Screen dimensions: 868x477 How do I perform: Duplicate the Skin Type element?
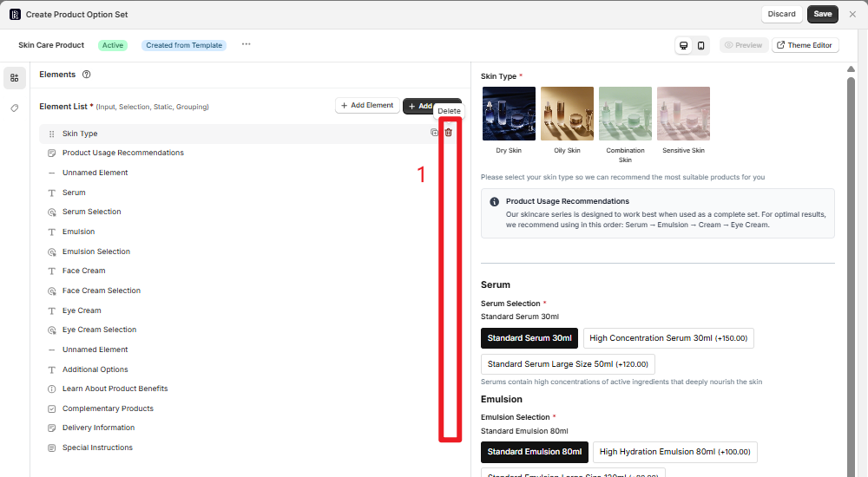(x=434, y=133)
